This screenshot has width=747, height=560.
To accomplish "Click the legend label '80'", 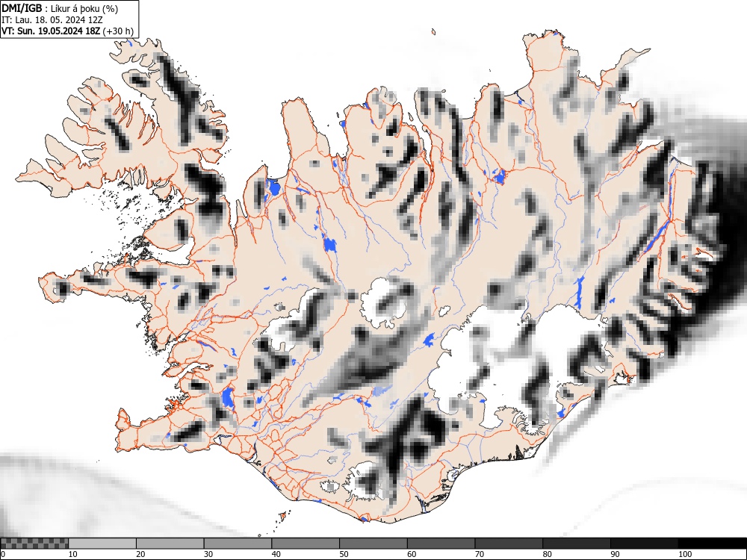I will 548,554.
